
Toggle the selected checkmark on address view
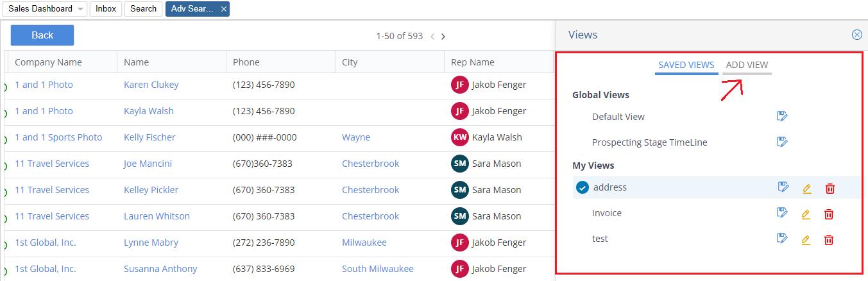point(582,188)
